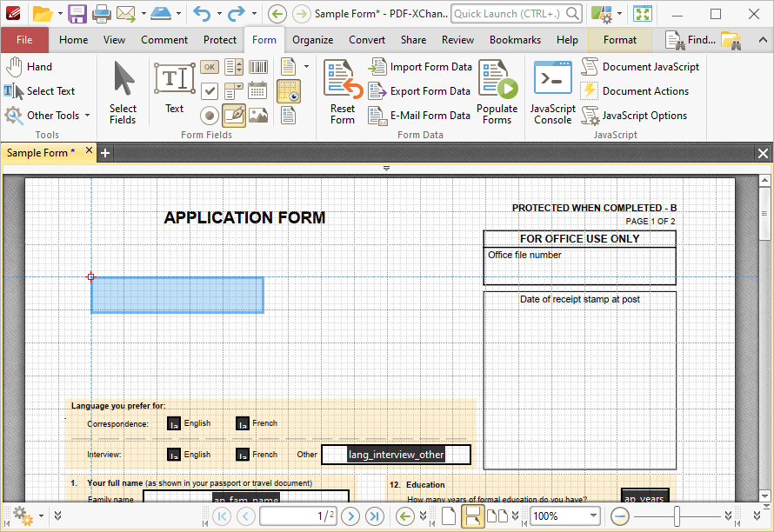The image size is (774, 532).
Task: Open the JavaScript Console
Action: click(552, 92)
